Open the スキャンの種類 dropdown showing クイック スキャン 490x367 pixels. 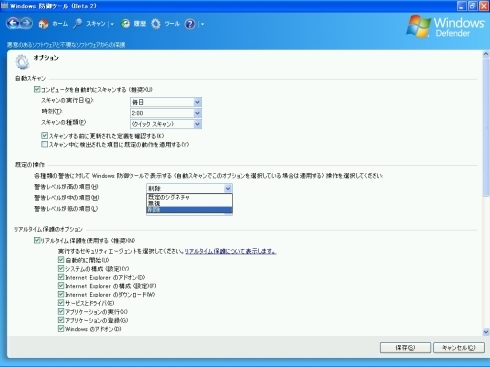point(166,124)
